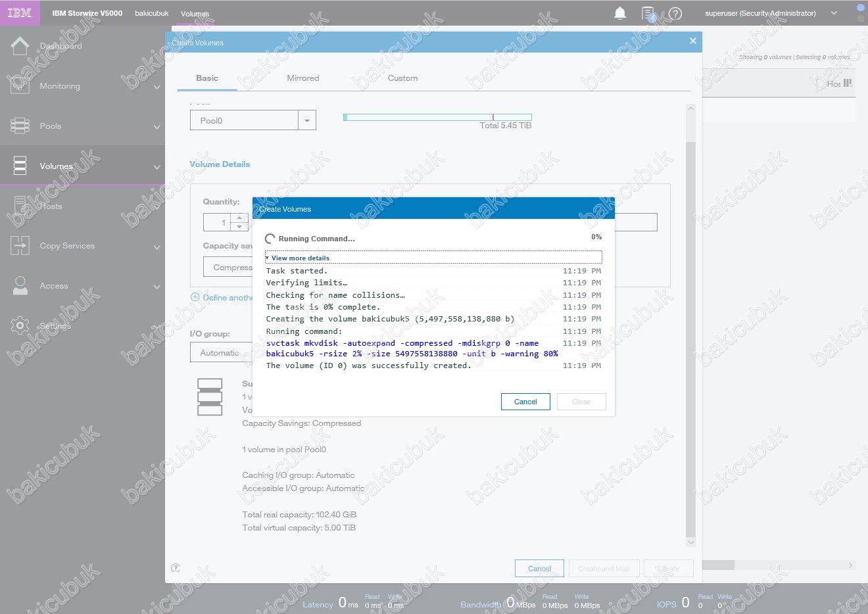This screenshot has height=614, width=868.
Task: Open the Copy Services icon
Action: [20, 246]
